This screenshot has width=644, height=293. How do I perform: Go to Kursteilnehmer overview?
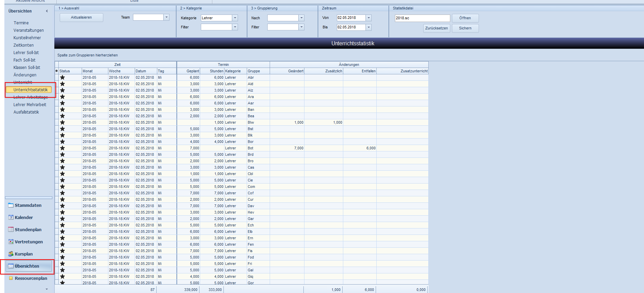click(x=27, y=38)
